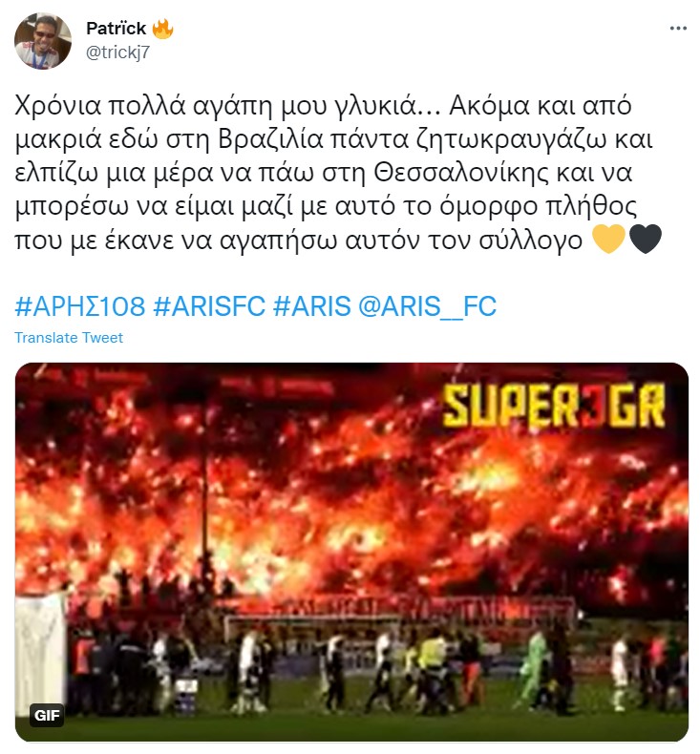Click the GIF badge on the media
This screenshot has width=700, height=754.
pyautogui.click(x=47, y=715)
